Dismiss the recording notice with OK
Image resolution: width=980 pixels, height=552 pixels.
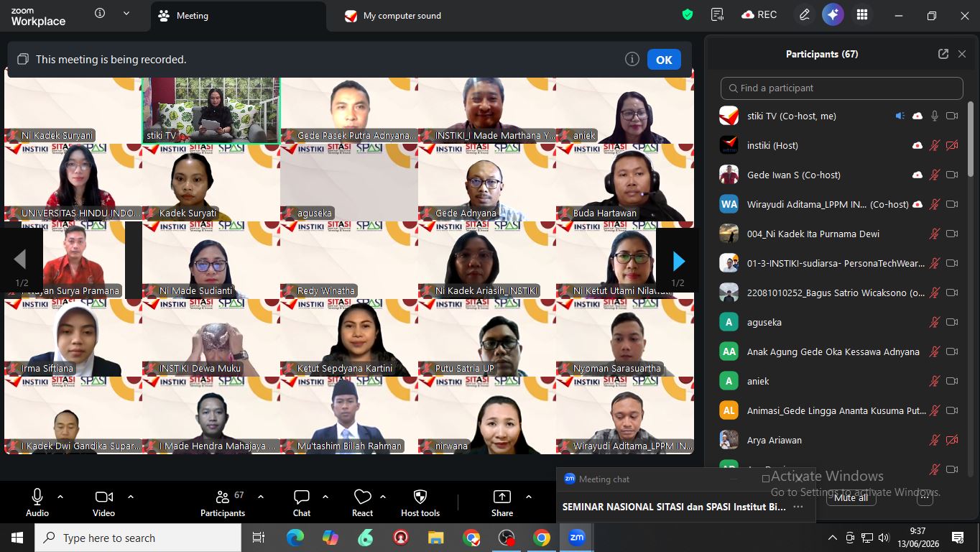[664, 60]
